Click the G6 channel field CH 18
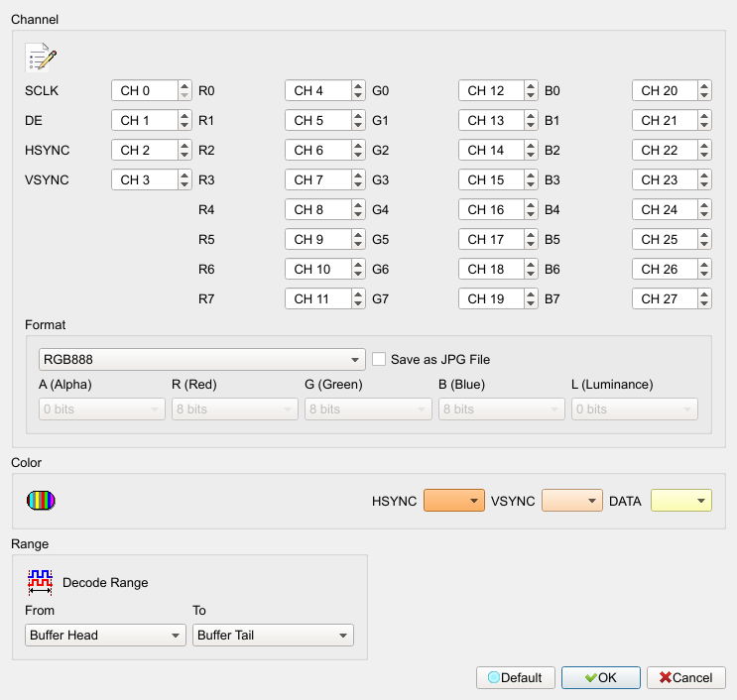This screenshot has width=737, height=700. coord(492,270)
